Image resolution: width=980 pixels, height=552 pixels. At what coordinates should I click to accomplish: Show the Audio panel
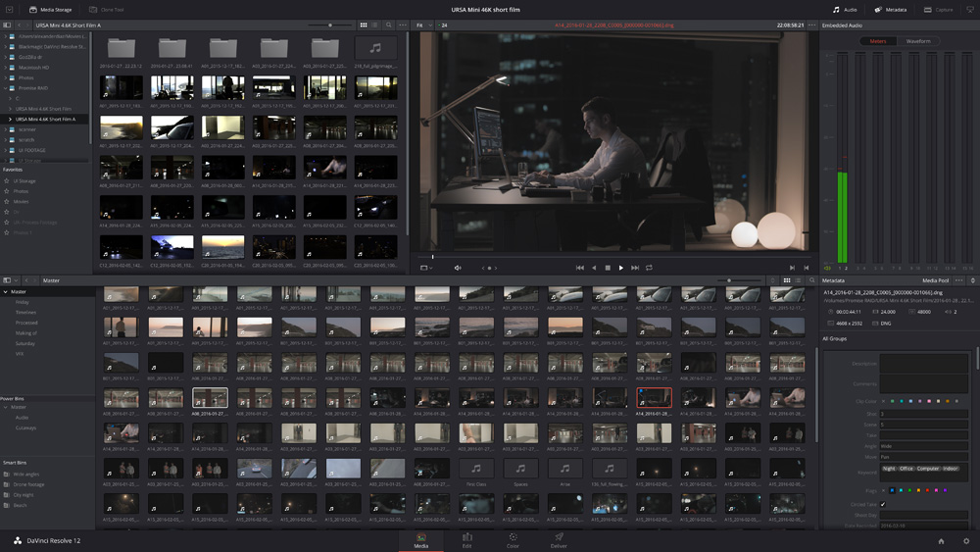tap(844, 10)
